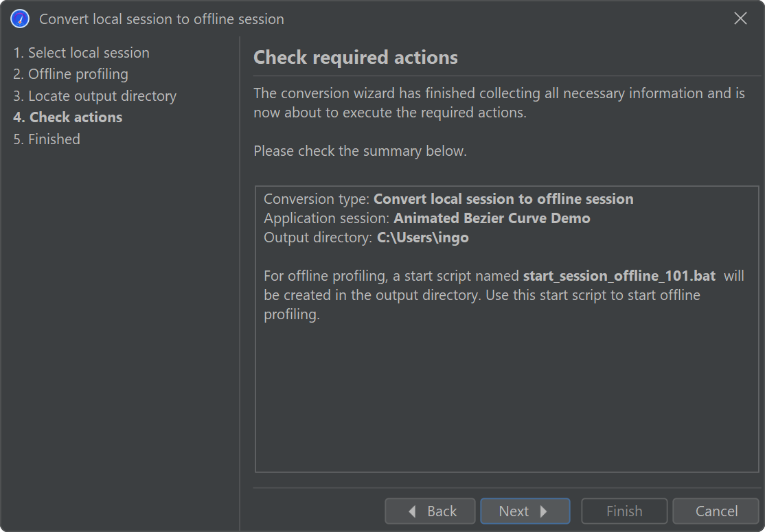Screen dimensions: 765x532
Task: Click the disabled Finish button
Action: click(x=624, y=511)
